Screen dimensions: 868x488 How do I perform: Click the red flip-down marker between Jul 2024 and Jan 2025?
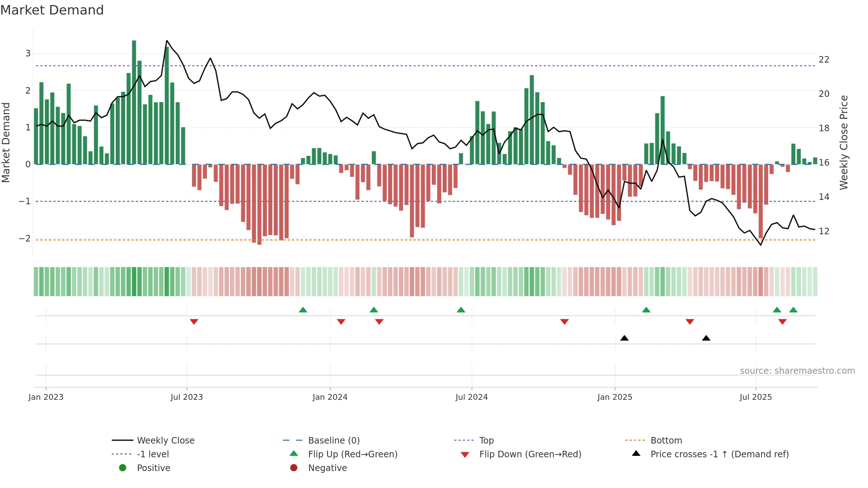(565, 322)
